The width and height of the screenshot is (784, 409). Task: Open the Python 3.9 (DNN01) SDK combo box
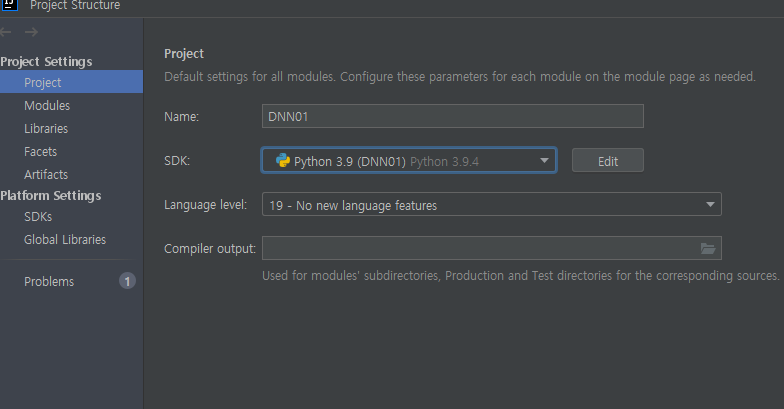(x=409, y=160)
